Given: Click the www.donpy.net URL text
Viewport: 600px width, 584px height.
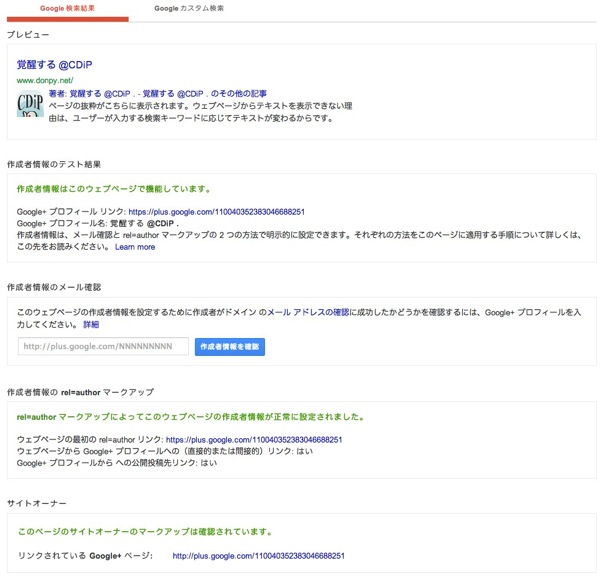Looking at the screenshot, I should (45, 80).
